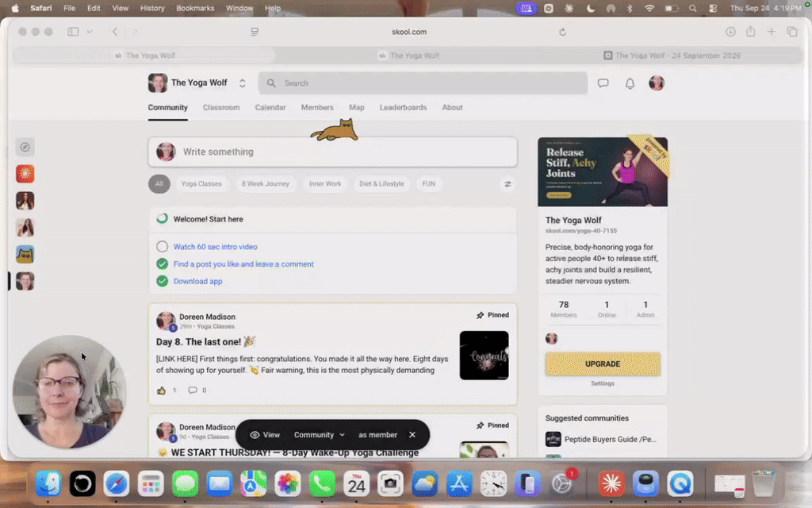
Task: Click the discover communities compass icon
Action: pyautogui.click(x=25, y=147)
